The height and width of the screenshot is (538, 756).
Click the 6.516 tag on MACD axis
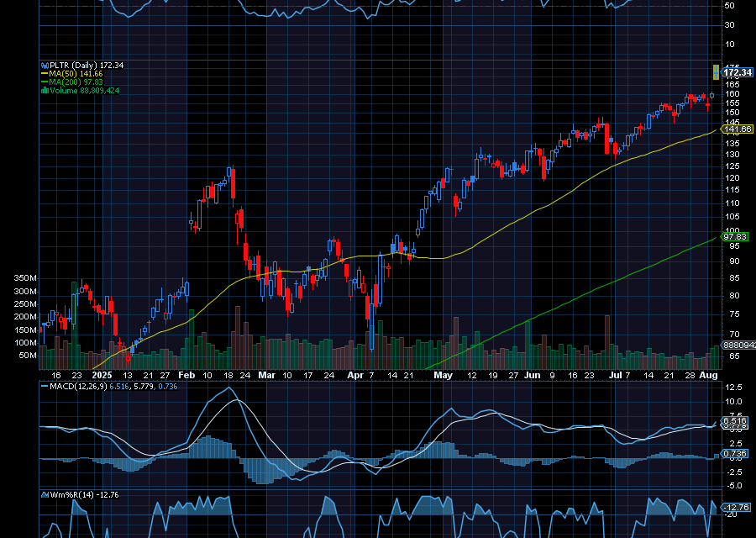tap(735, 421)
